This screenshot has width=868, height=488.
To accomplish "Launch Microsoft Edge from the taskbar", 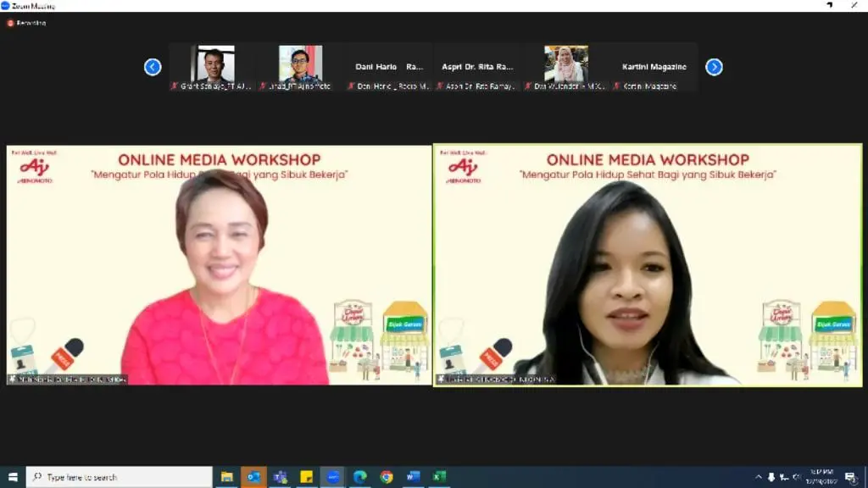I will tap(359, 477).
